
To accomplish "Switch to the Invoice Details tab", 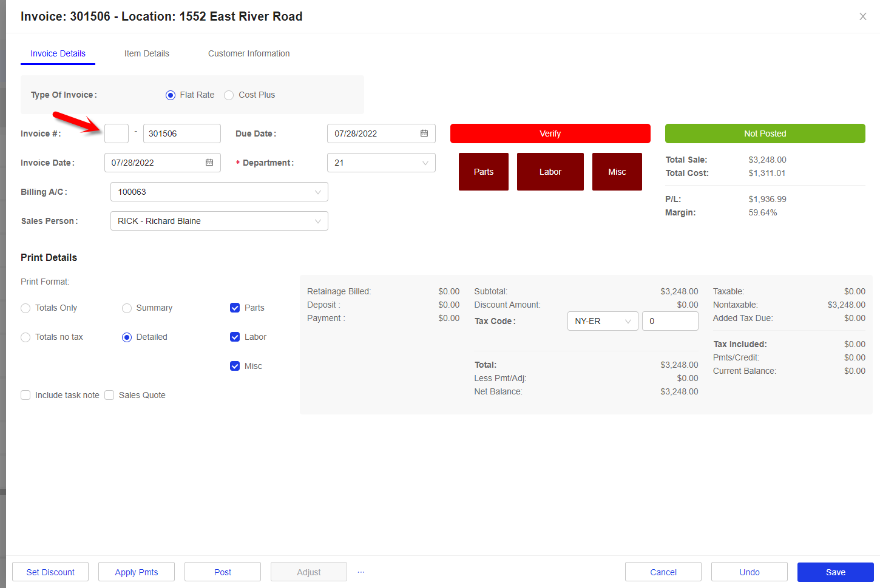I will pyautogui.click(x=58, y=53).
